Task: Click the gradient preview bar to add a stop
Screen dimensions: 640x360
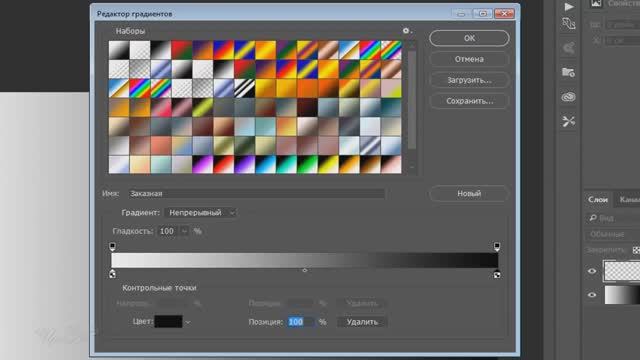Action: 304,260
